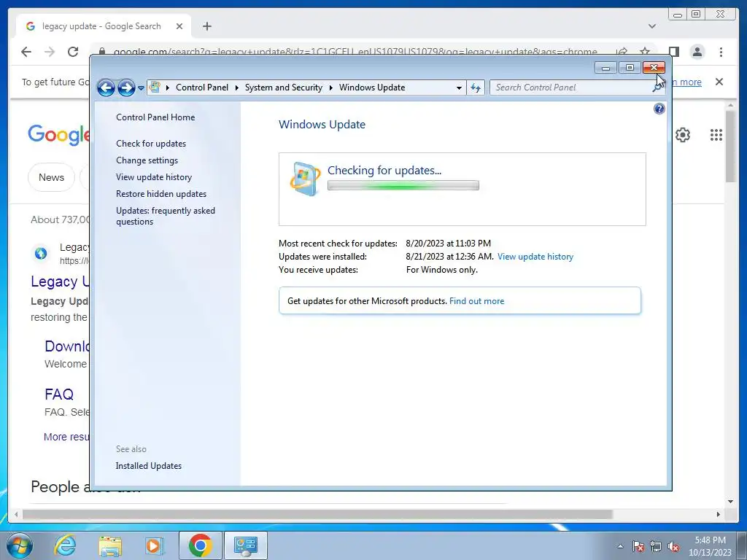This screenshot has width=747, height=560.
Task: Expand arrow after Control Panel breadcrumb
Action: point(236,87)
